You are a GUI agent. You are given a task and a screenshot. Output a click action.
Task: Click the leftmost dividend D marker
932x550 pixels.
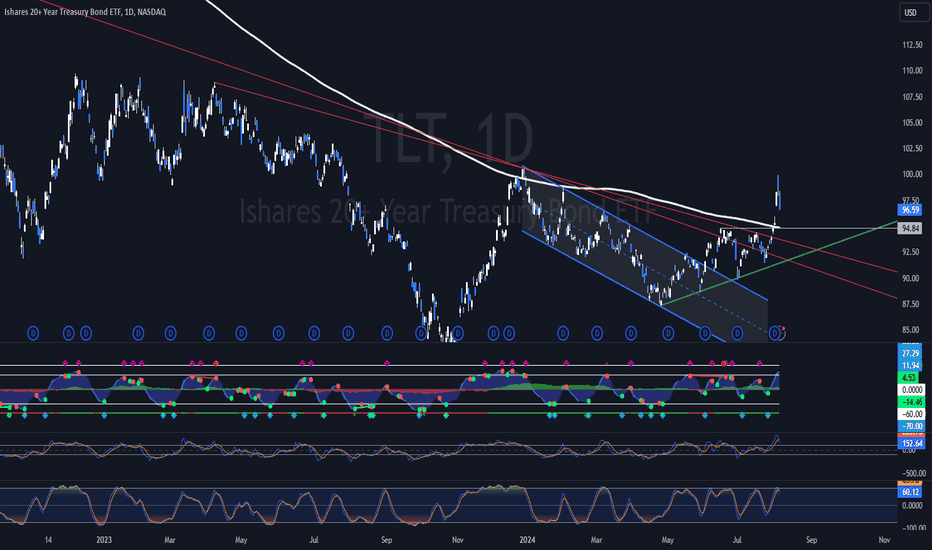pos(33,334)
